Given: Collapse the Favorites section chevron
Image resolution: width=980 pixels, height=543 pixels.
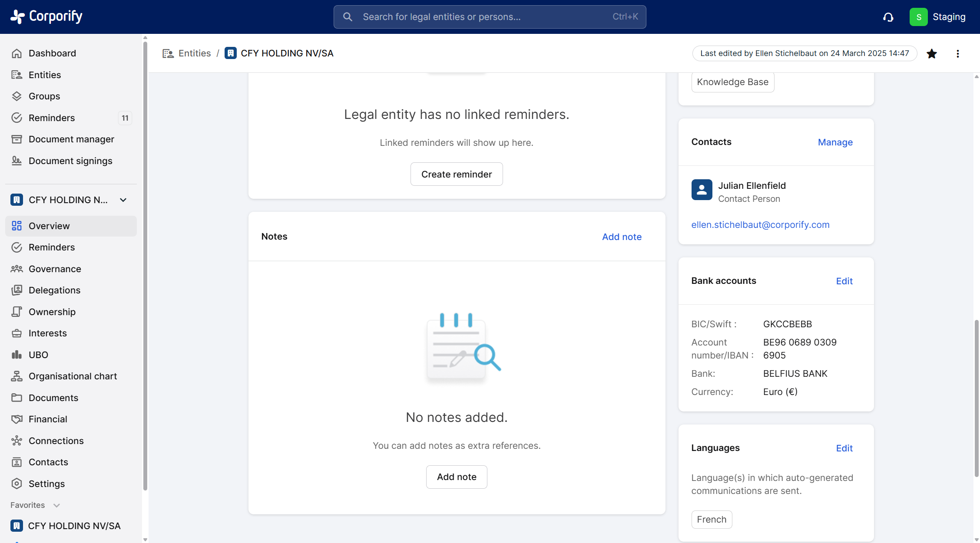Looking at the screenshot, I should (56, 505).
